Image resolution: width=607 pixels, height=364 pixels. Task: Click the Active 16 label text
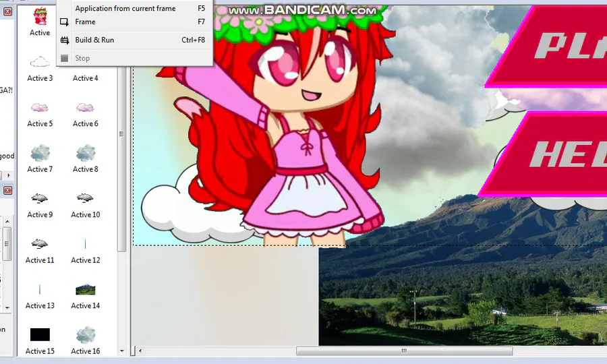click(85, 351)
